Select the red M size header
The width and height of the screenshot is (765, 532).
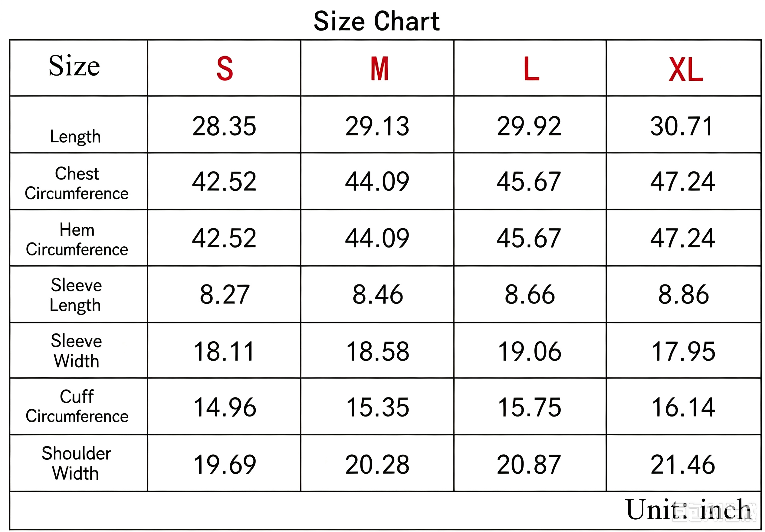tap(379, 68)
